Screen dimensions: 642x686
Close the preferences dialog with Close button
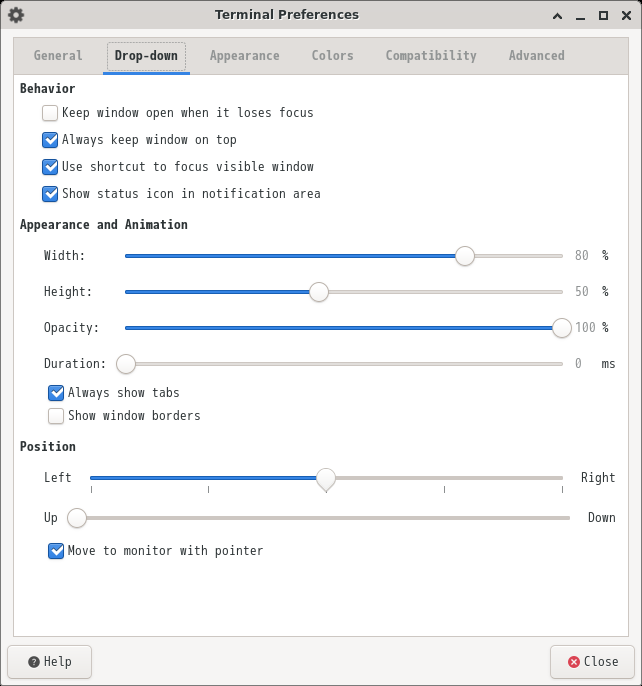pyautogui.click(x=592, y=662)
